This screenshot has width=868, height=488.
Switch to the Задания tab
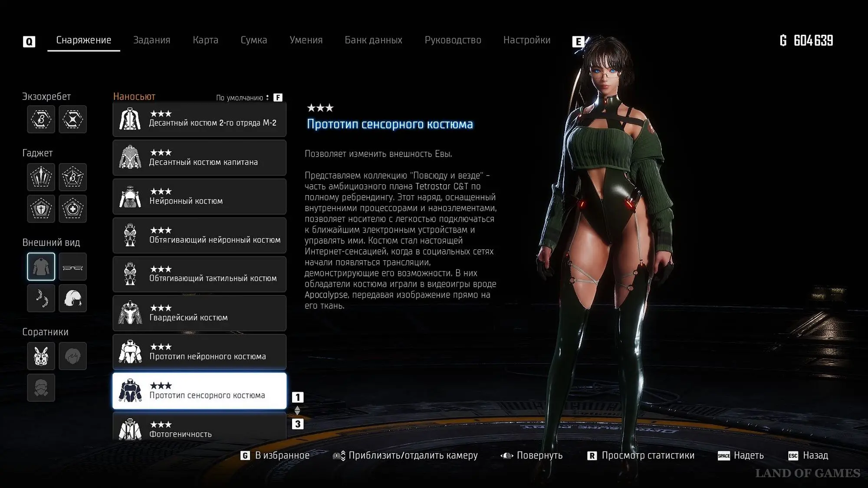[x=151, y=40]
